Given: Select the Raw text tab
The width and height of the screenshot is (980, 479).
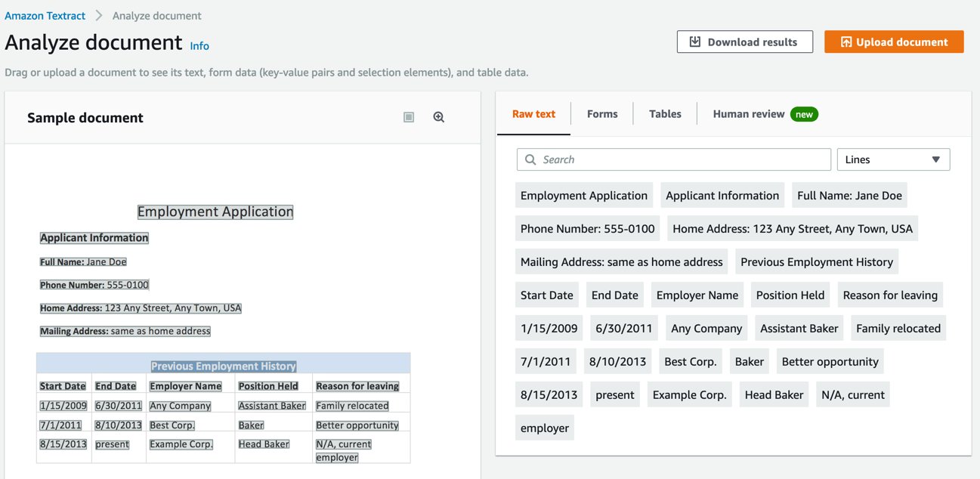Looking at the screenshot, I should (533, 113).
